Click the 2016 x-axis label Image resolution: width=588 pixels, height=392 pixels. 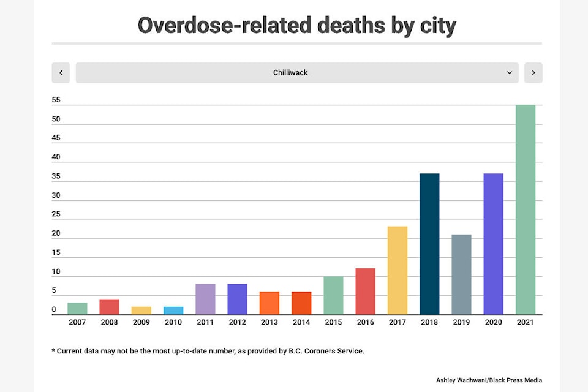click(x=365, y=322)
